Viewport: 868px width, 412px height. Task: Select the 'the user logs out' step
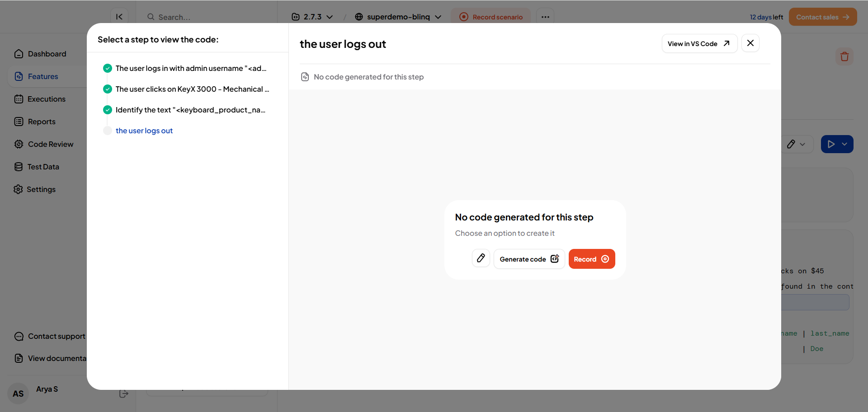click(x=144, y=131)
